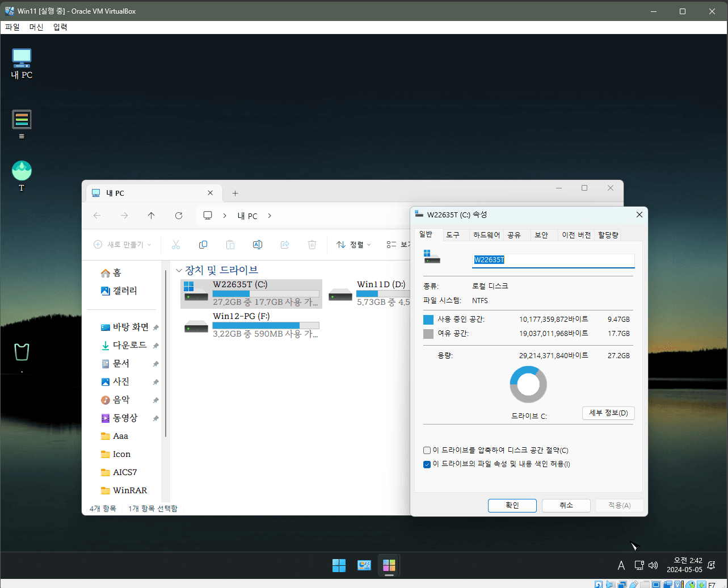Screen dimensions: 728x588
Task: Click the Copy toolbar icon
Action: click(203, 245)
